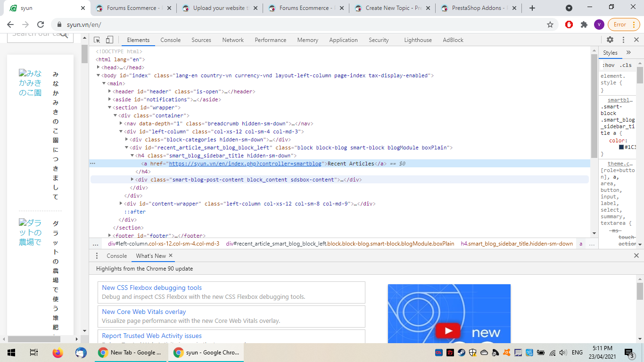Click the Error update button

coord(624,25)
